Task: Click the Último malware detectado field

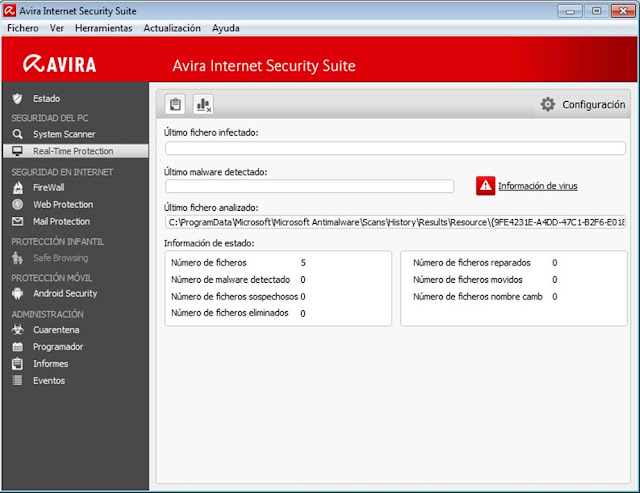Action: [x=309, y=186]
